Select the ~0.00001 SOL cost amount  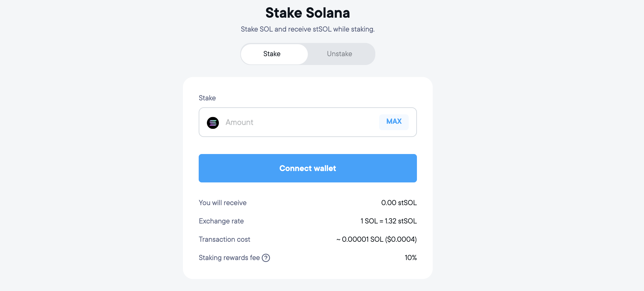click(x=360, y=240)
